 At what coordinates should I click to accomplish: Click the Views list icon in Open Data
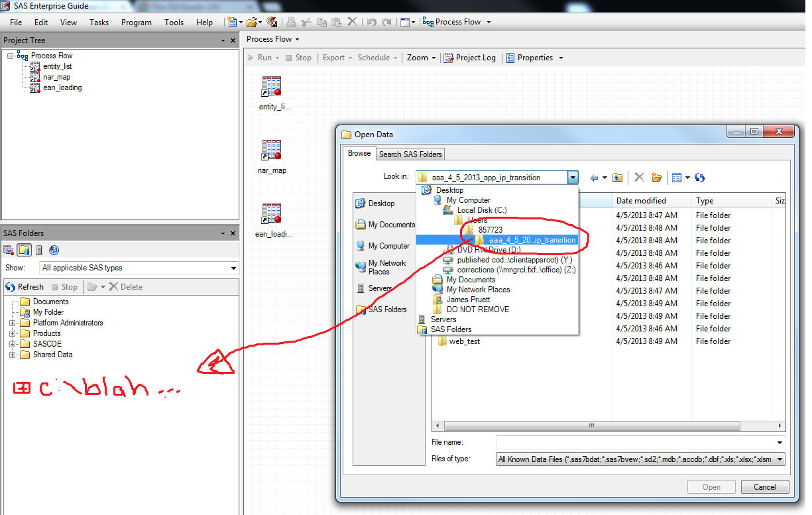pos(677,178)
